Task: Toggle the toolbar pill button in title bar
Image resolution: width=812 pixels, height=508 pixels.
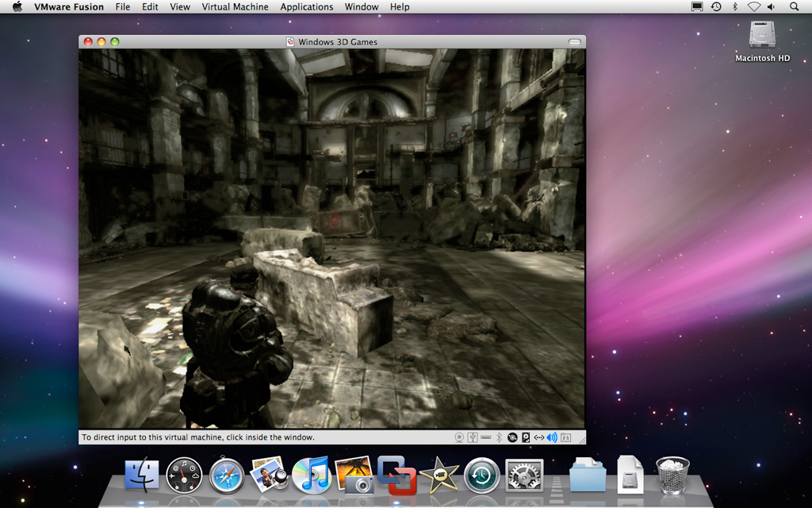Action: point(575,42)
